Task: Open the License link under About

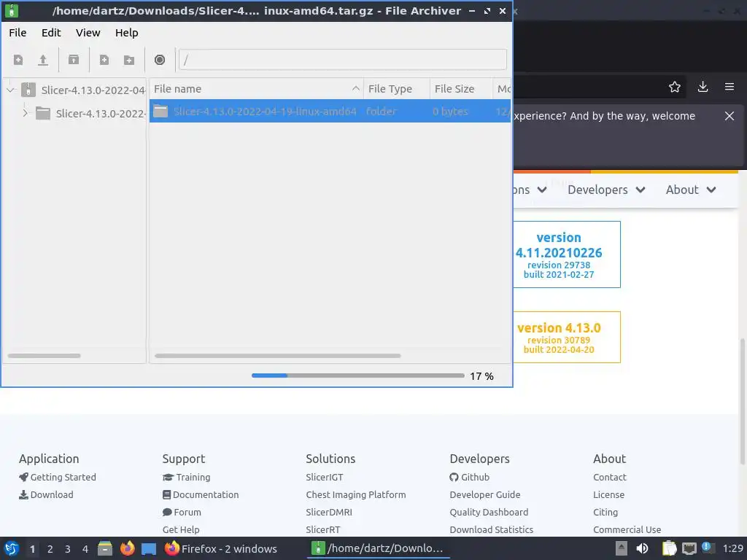Action: pos(609,495)
